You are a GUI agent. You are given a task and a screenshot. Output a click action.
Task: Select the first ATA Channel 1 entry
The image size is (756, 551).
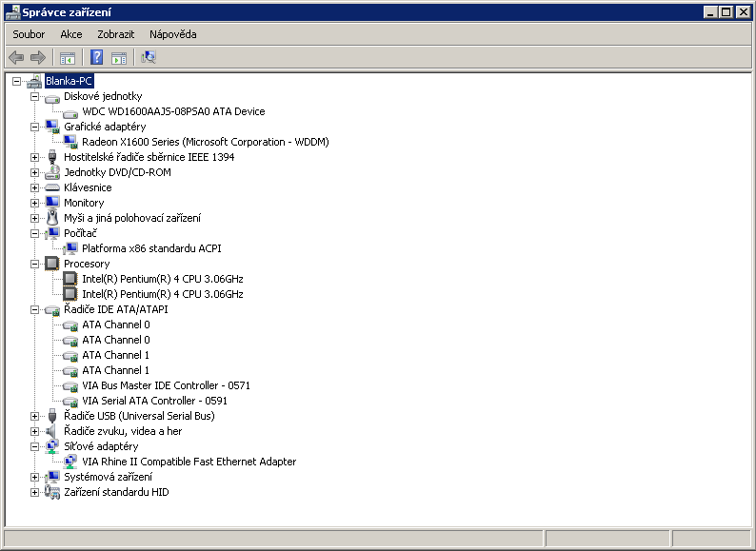coord(116,355)
